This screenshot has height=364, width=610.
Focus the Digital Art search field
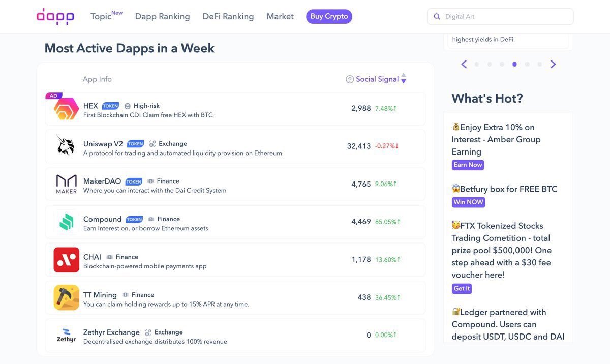[x=500, y=17]
